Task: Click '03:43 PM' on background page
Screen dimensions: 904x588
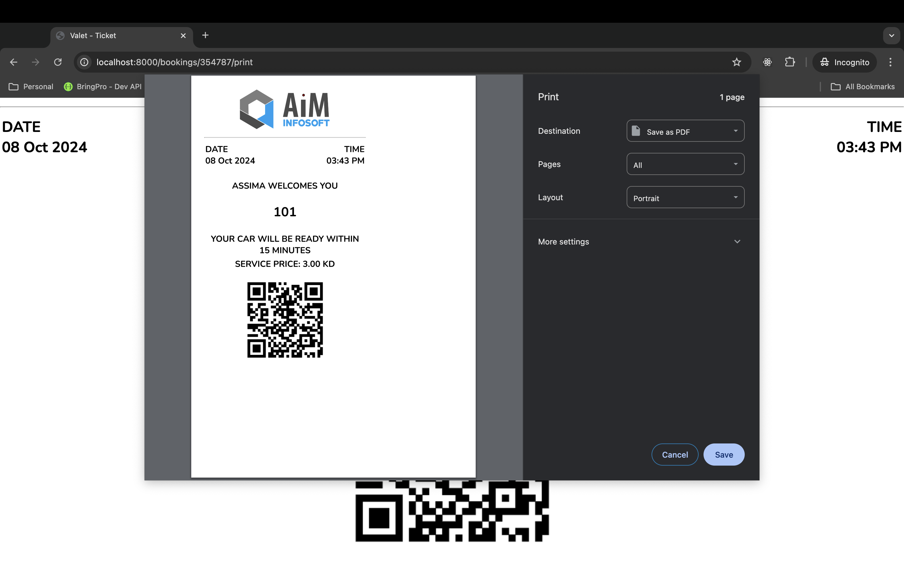Action: point(869,147)
